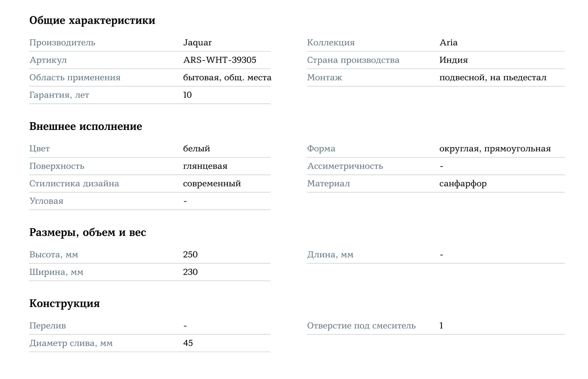Click the shape value 'округлая, прямоугольная'
Screen dimensions: 588x379
point(495,149)
